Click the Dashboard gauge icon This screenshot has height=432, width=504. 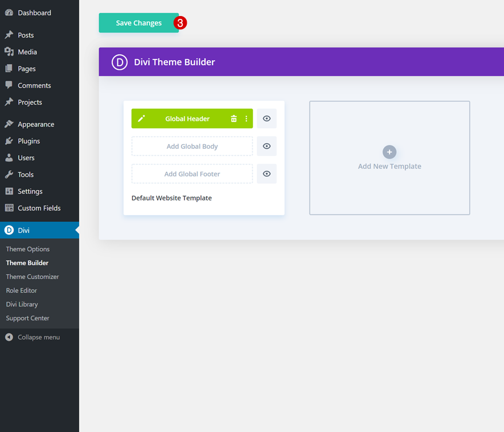[x=9, y=13]
